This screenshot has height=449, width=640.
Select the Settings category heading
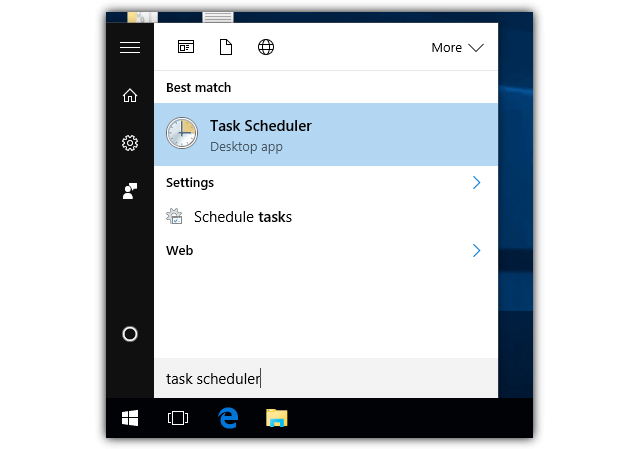[x=190, y=182]
